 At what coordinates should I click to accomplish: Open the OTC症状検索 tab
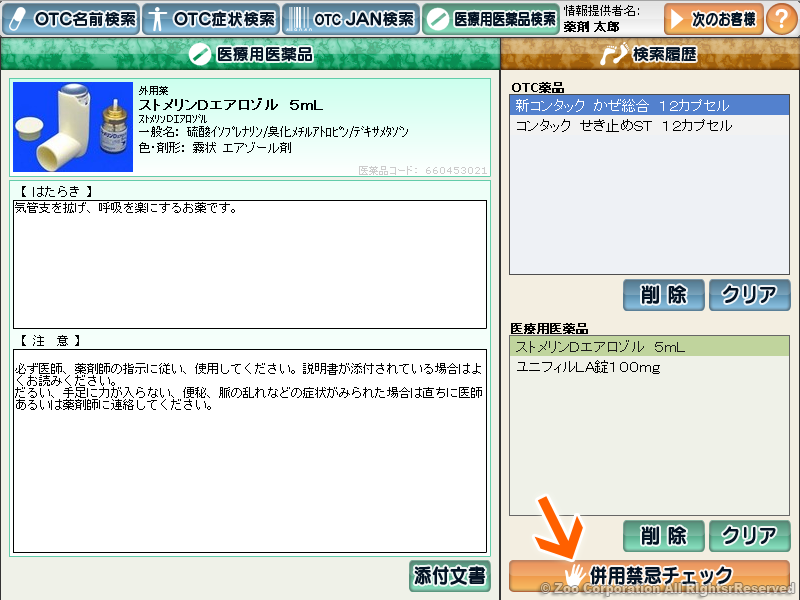click(211, 19)
